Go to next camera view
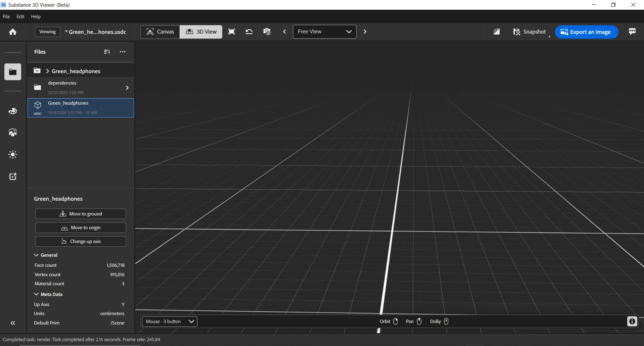644x346 pixels. coord(365,32)
